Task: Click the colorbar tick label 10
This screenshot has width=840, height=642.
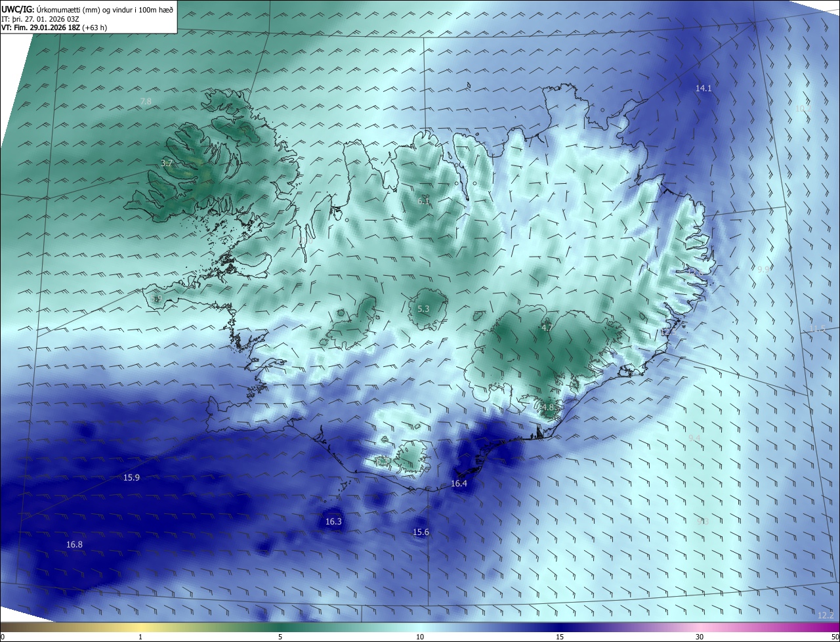Action: pos(420,637)
